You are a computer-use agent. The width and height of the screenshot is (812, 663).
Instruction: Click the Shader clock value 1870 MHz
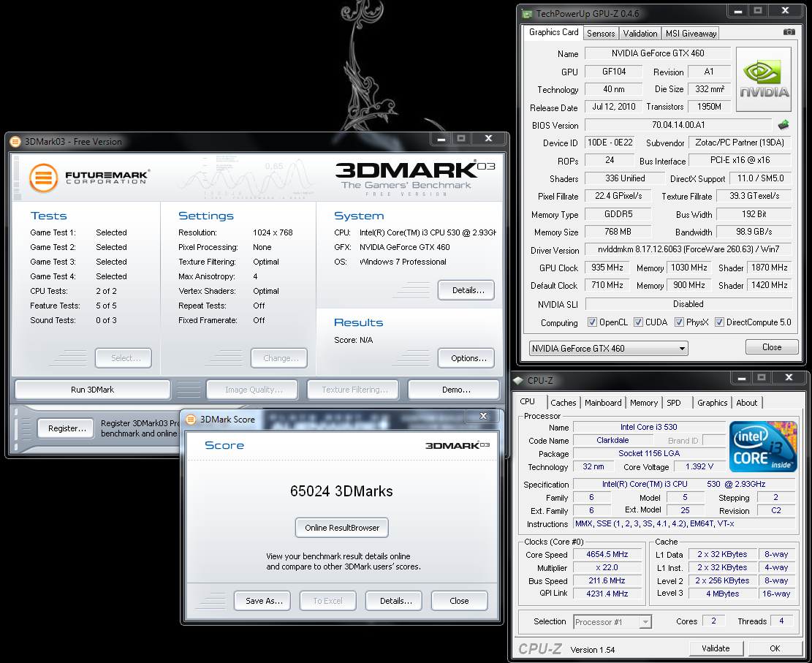tap(770, 268)
